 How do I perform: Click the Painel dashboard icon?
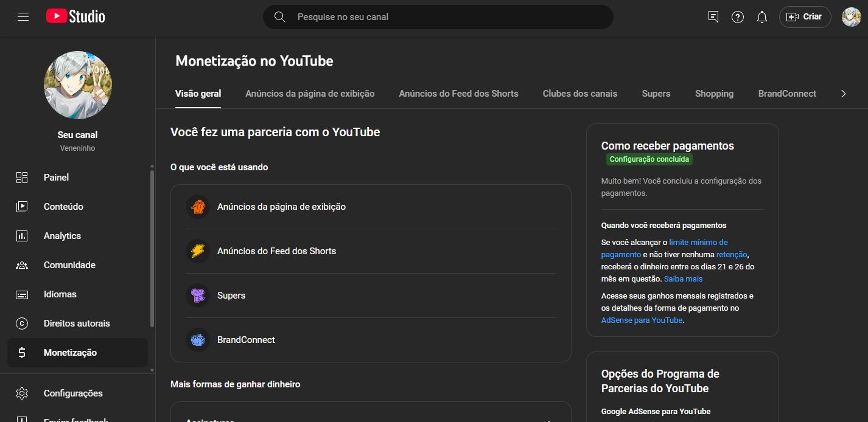22,178
